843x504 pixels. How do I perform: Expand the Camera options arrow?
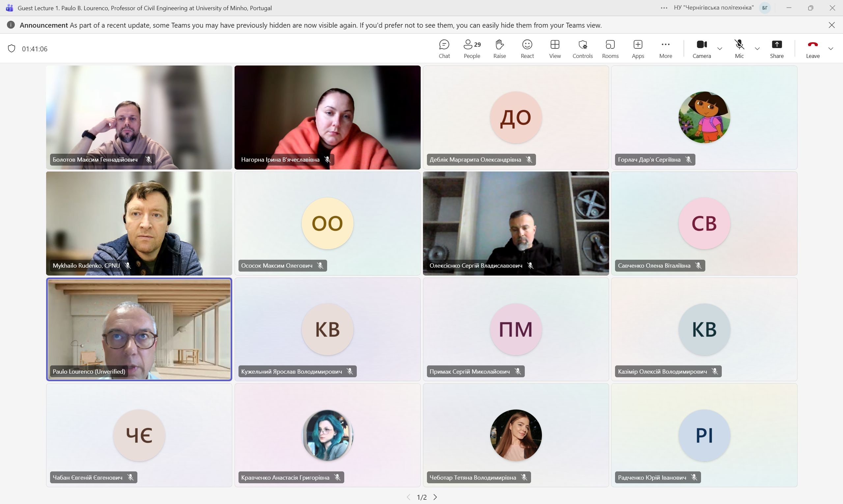(x=720, y=49)
